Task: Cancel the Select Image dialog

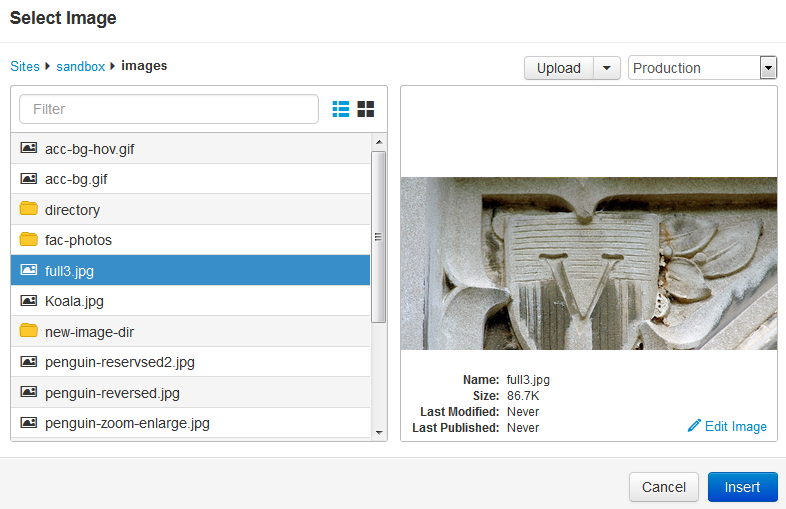Action: pos(663,487)
